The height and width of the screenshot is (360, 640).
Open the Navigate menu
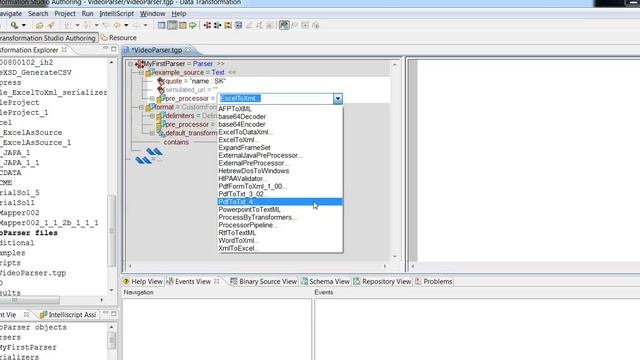(11, 13)
